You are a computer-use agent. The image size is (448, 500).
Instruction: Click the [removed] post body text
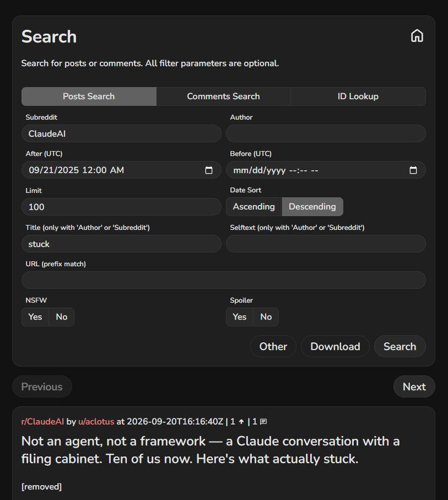(x=41, y=487)
